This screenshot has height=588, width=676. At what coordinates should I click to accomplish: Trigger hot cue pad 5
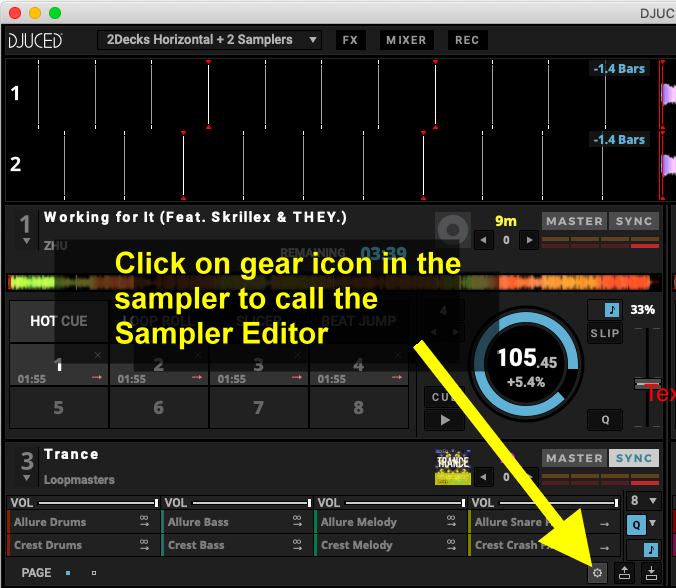coord(59,407)
